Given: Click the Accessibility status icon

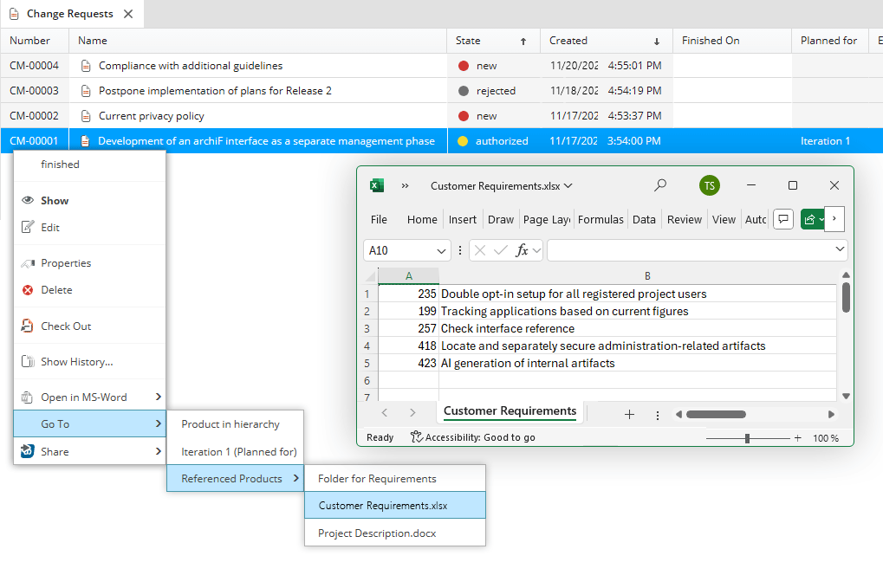Looking at the screenshot, I should coord(417,437).
